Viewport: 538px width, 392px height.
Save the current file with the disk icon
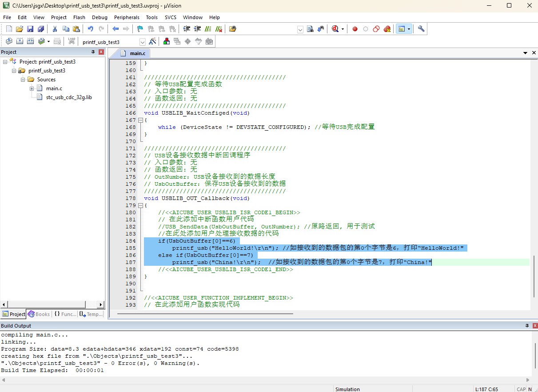point(30,29)
